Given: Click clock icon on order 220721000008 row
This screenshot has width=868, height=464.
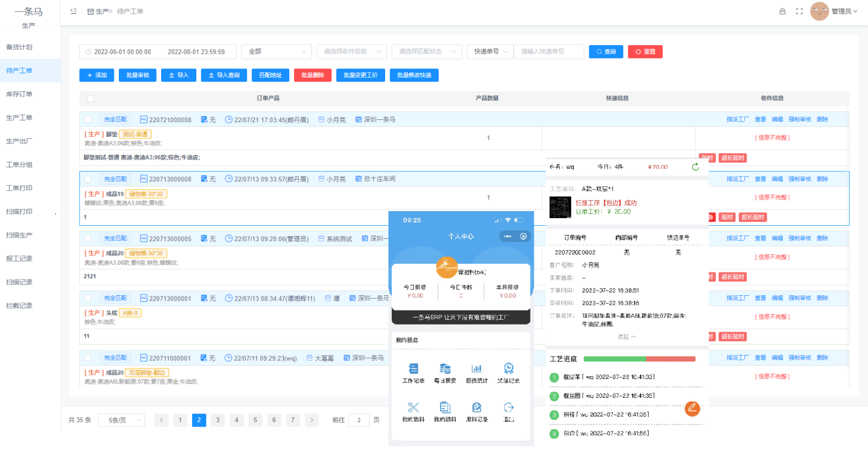Looking at the screenshot, I should pos(228,119).
